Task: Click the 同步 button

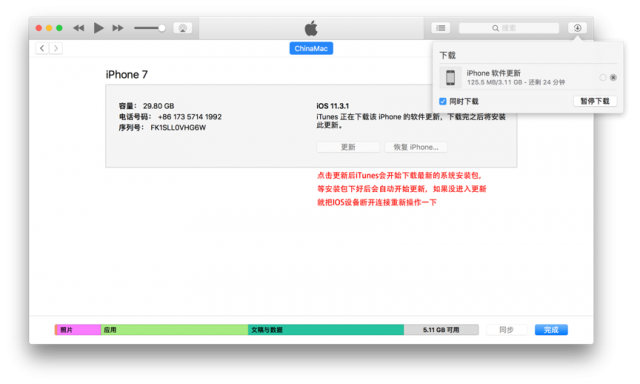Action: click(x=506, y=330)
